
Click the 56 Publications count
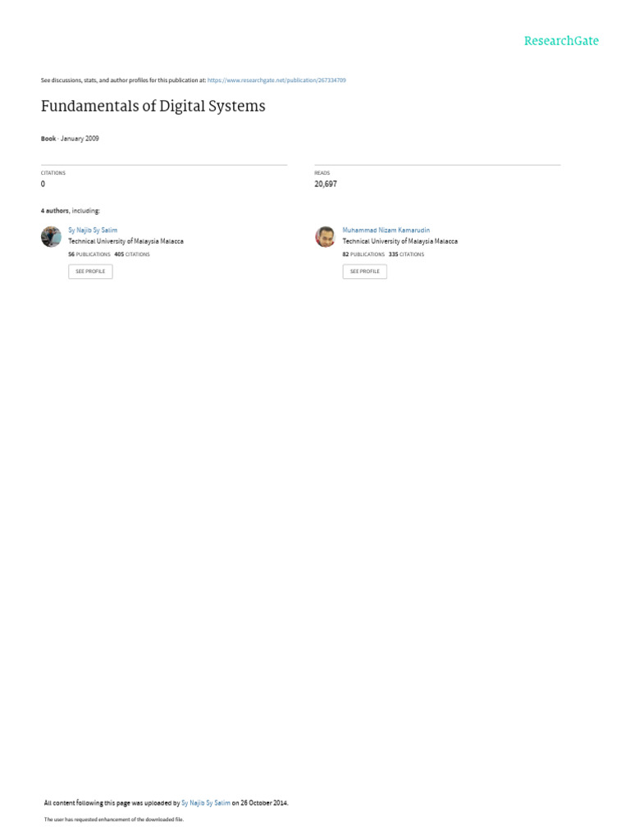(x=89, y=254)
